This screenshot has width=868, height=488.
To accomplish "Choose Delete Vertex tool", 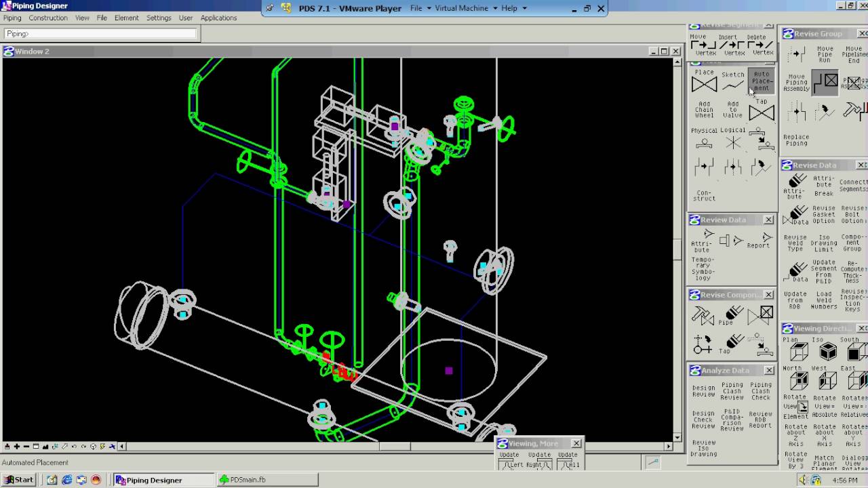I will [761, 46].
